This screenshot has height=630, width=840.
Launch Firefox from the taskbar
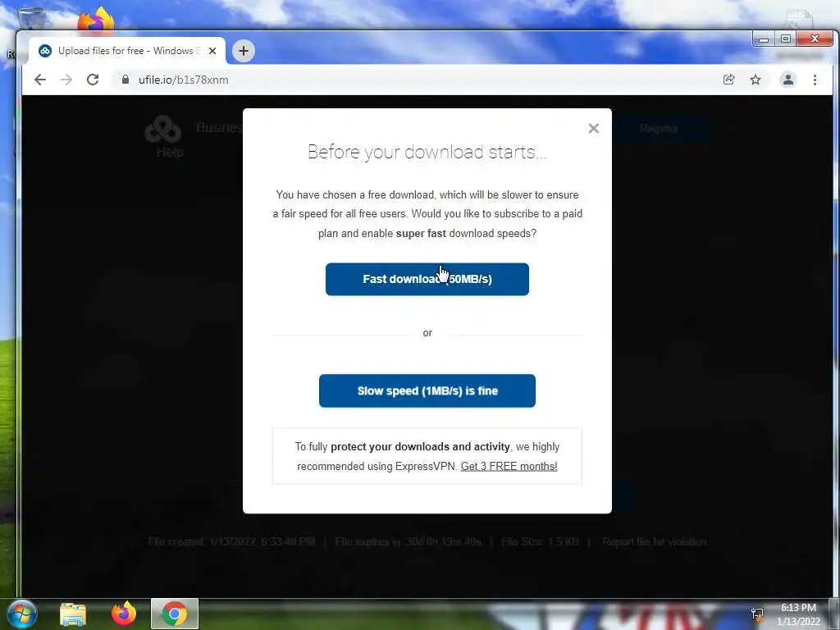point(124,614)
